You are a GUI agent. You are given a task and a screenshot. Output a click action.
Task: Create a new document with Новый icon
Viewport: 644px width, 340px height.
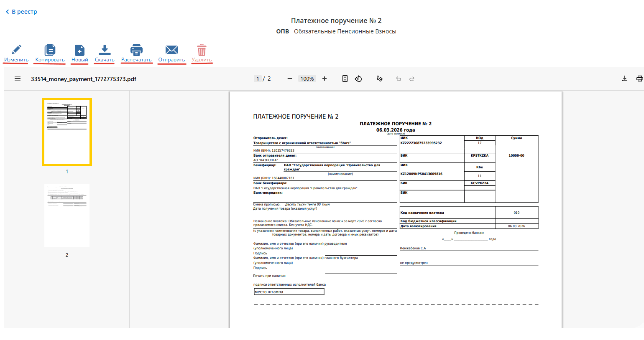click(79, 50)
